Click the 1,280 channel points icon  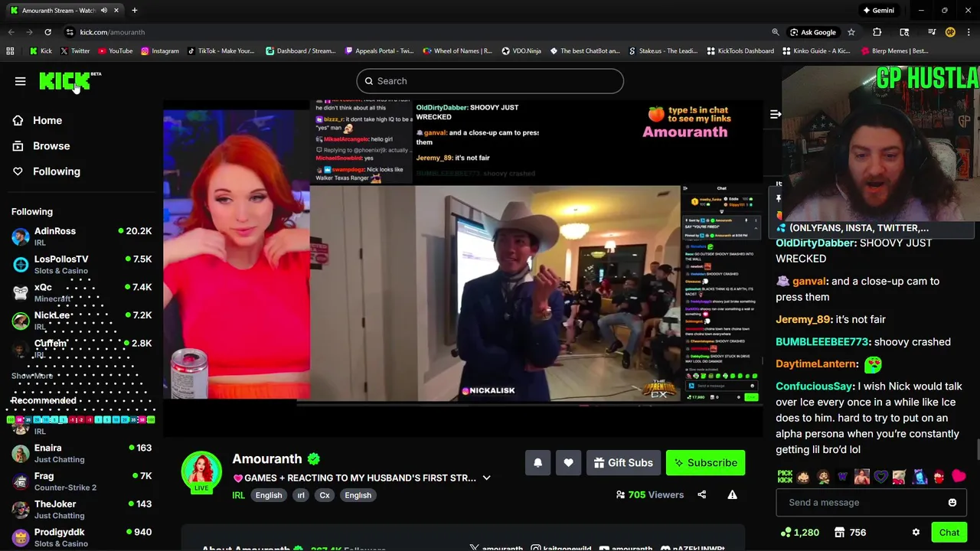(785, 533)
